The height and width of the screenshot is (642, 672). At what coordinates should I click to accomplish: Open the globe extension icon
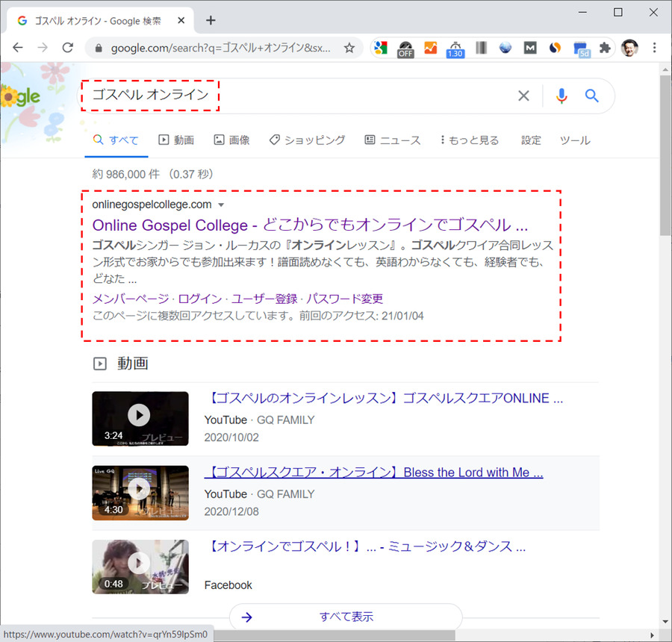pyautogui.click(x=505, y=48)
